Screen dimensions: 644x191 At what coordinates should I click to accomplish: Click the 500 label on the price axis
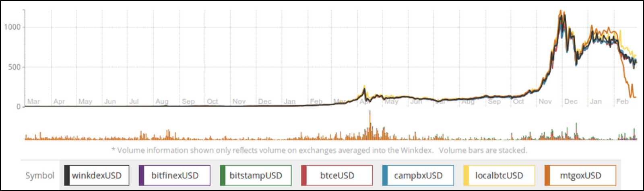[14, 67]
